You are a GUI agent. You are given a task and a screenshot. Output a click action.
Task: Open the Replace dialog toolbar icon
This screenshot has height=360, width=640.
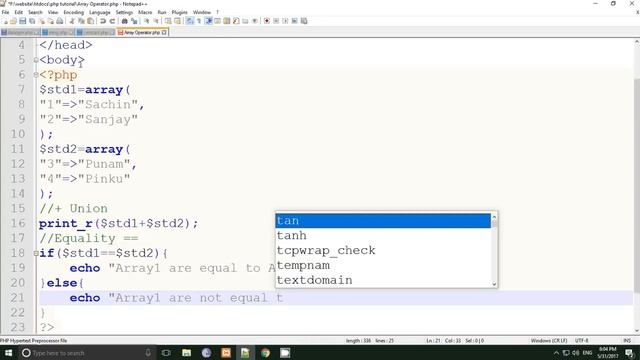click(134, 21)
